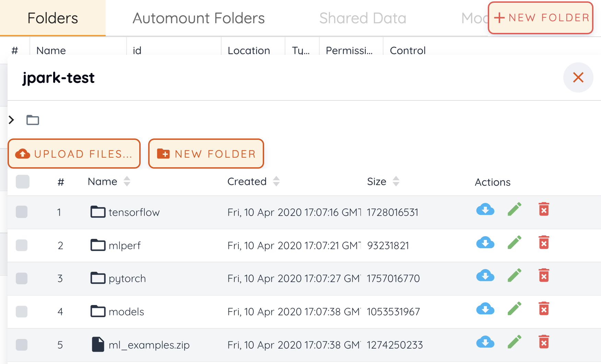Image resolution: width=601 pixels, height=364 pixels.
Task: Click the pytorch folder name
Action: coord(127,279)
